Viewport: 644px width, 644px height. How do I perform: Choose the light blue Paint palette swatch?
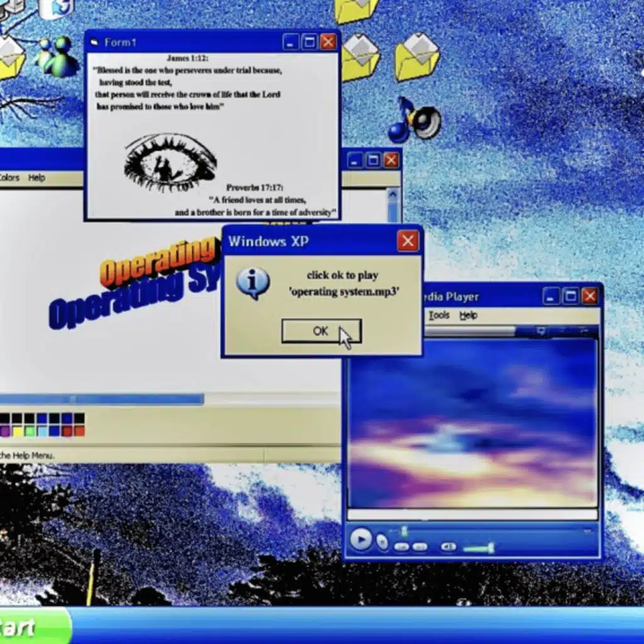point(42,431)
